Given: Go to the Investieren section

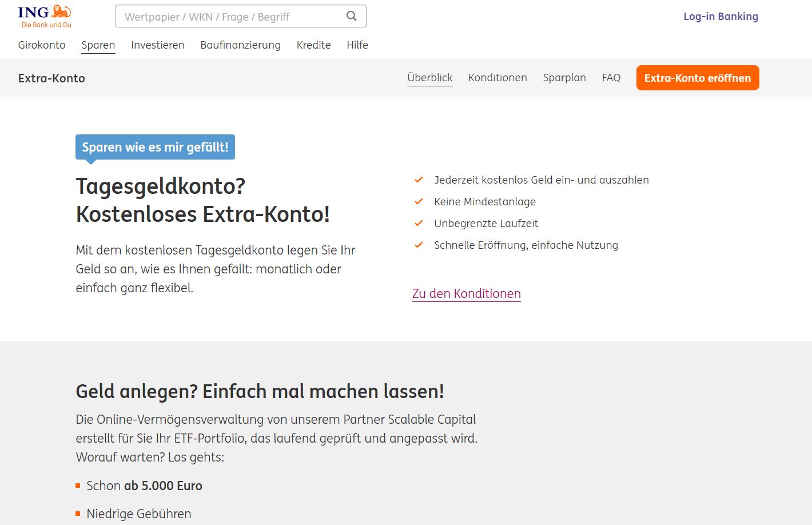Looking at the screenshot, I should click(x=158, y=45).
